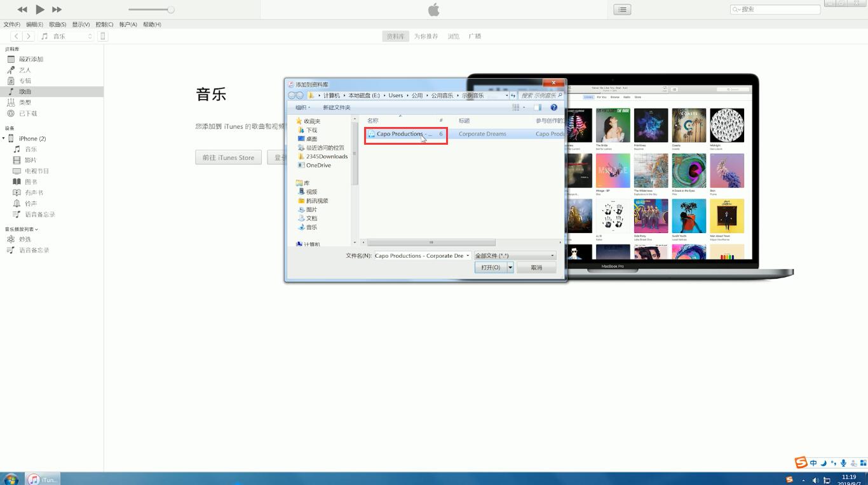This screenshot has height=485, width=868.
Task: Sort the dialog list by 名称 column
Action: (373, 121)
